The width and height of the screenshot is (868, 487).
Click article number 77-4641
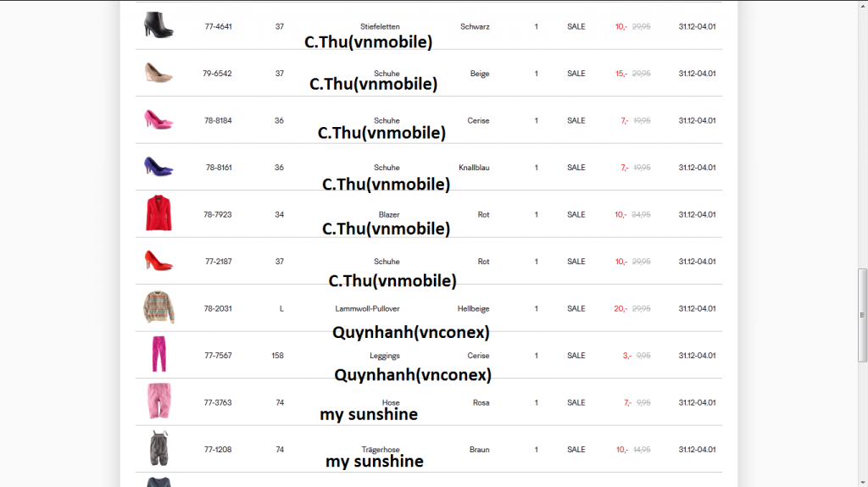(218, 27)
